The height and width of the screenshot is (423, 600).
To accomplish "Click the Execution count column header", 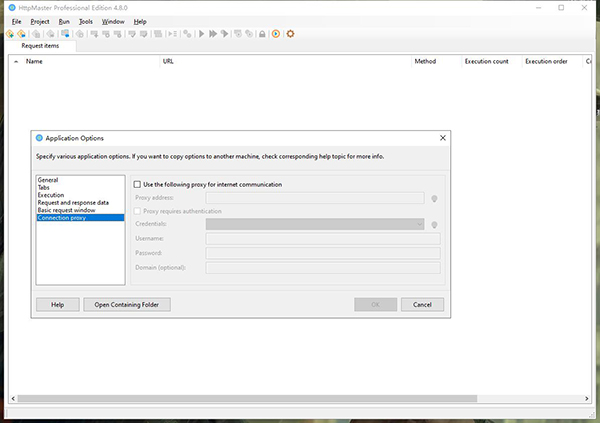I will [x=492, y=61].
